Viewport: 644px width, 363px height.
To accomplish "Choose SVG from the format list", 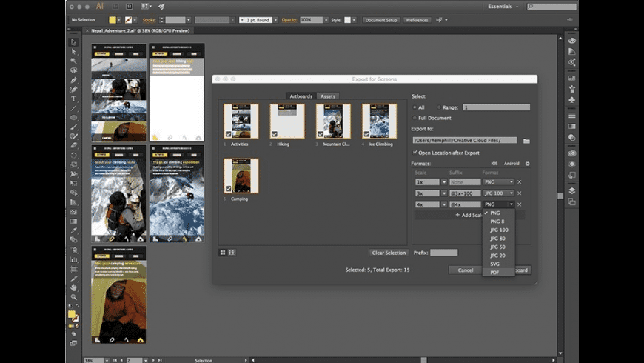I will click(494, 264).
